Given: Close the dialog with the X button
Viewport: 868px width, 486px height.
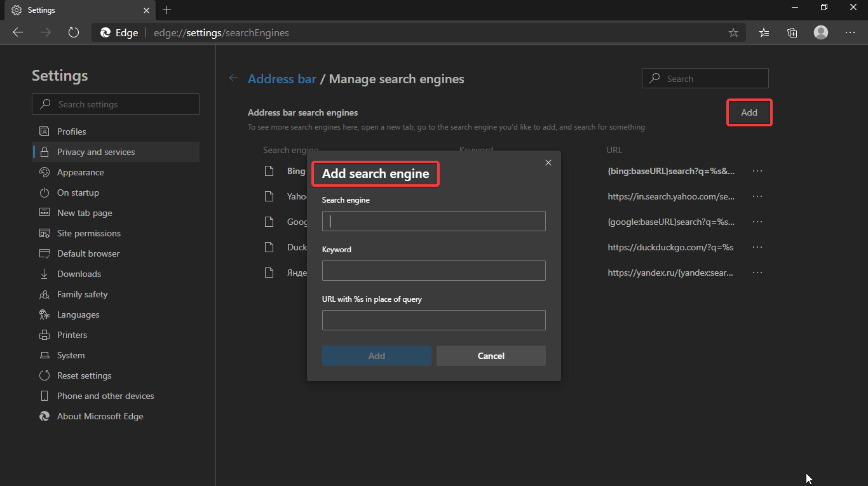Looking at the screenshot, I should 548,163.
